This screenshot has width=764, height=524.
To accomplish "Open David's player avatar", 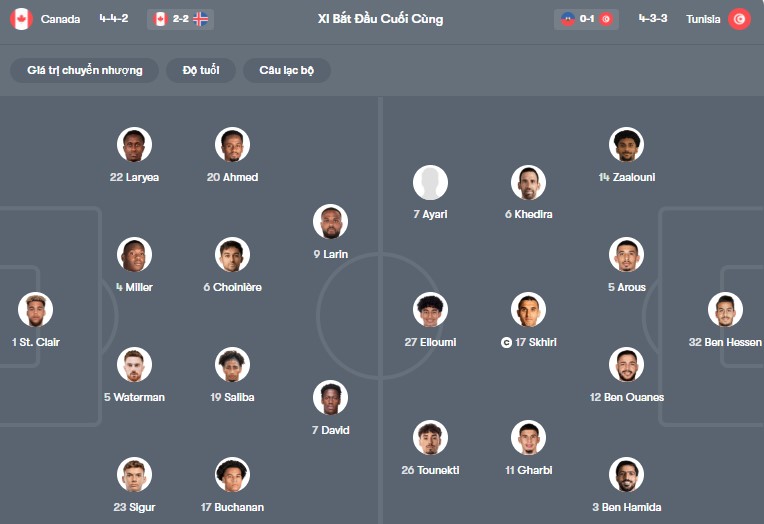I will (330, 398).
